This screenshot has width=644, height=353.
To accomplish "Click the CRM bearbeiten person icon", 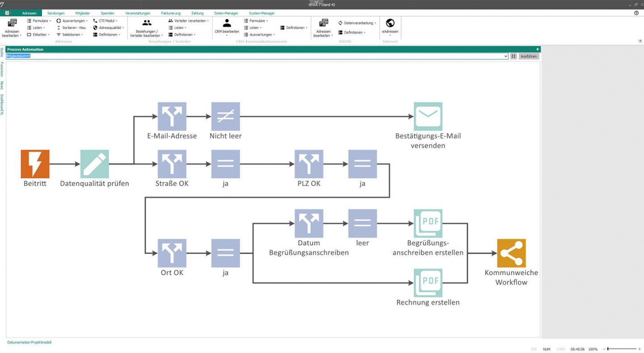I will (227, 23).
